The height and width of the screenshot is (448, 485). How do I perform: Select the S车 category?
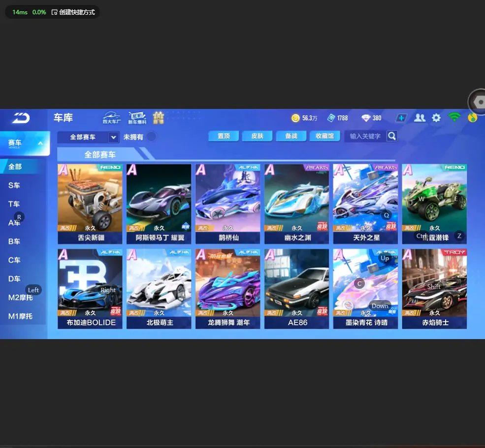(14, 185)
